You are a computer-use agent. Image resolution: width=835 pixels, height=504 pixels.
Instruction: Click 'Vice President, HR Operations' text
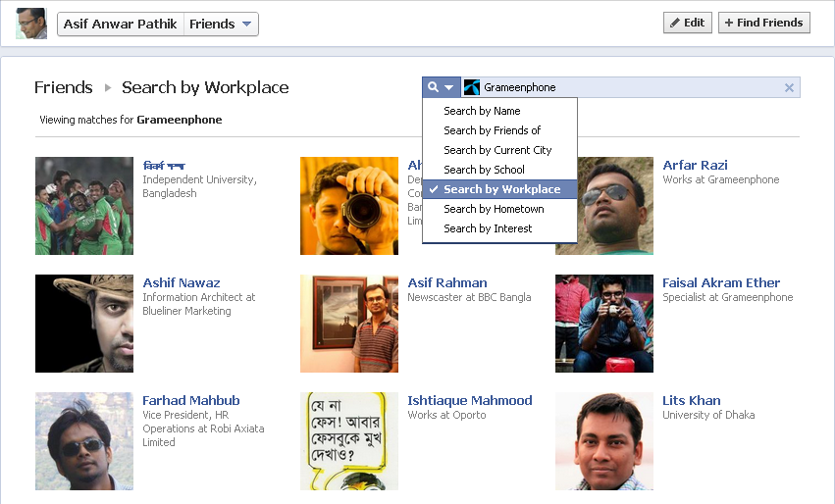pos(203,428)
